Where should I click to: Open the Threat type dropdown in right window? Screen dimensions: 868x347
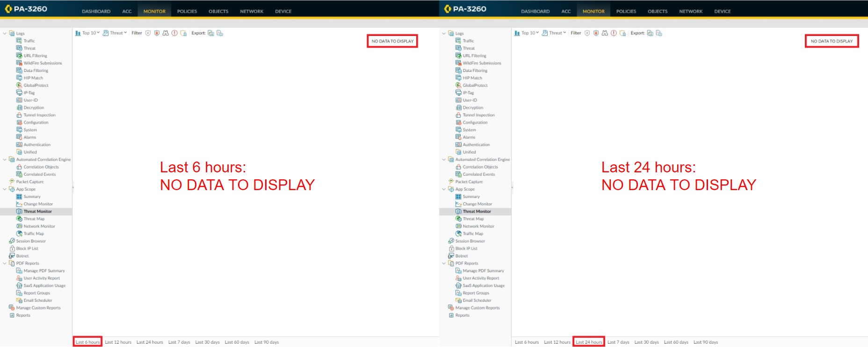554,33
